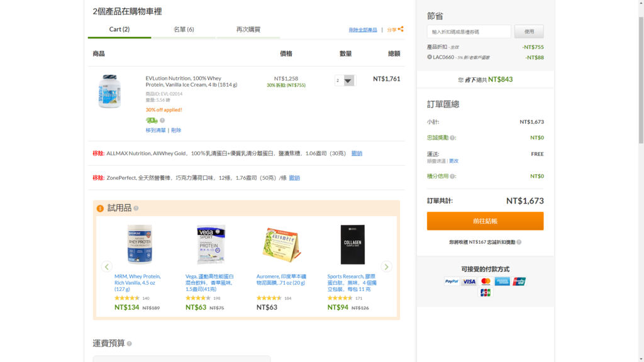Open the 再次購買 tab
Image resolution: width=644 pixels, height=362 pixels.
[x=248, y=30]
